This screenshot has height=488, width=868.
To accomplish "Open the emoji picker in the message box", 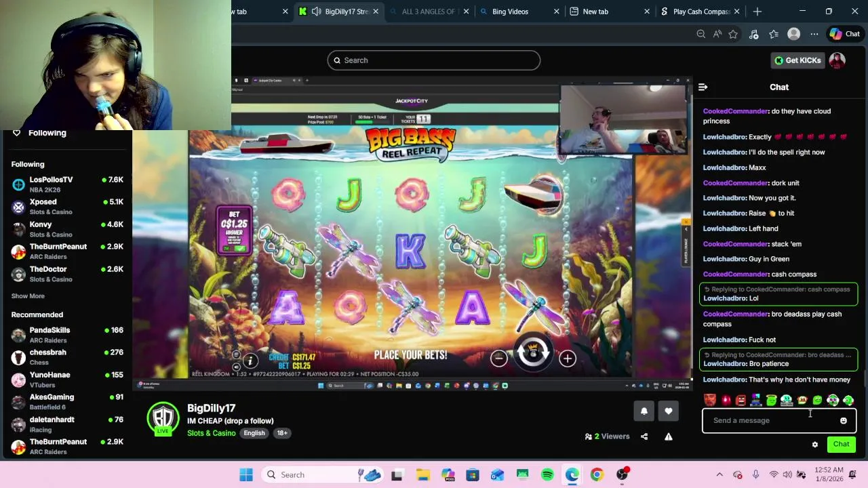I will click(843, 421).
